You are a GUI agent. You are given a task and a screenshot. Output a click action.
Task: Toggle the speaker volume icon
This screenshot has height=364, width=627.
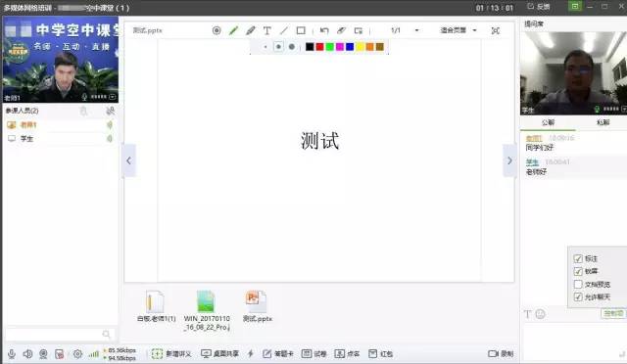click(x=27, y=354)
